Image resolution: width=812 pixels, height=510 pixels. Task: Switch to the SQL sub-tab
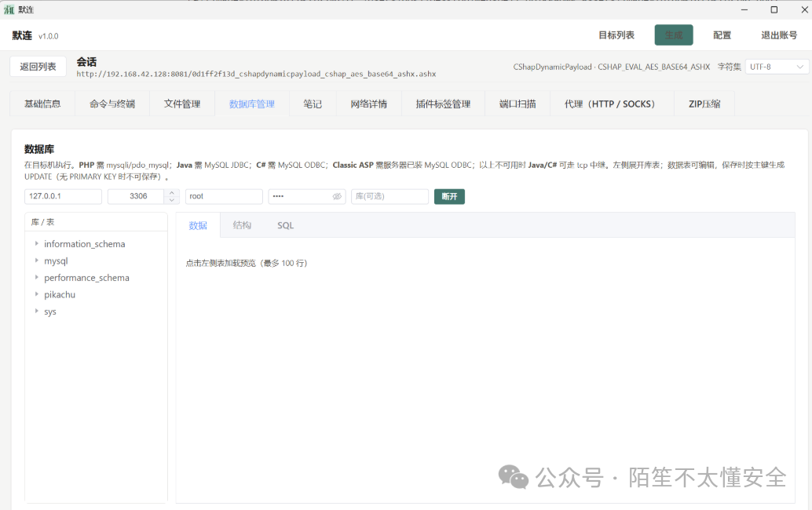285,225
